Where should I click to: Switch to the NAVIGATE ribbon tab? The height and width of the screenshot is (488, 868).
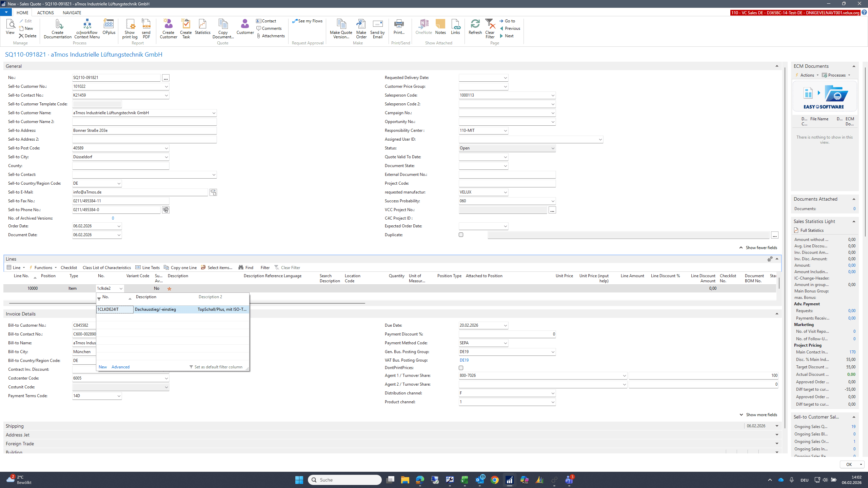(x=72, y=13)
